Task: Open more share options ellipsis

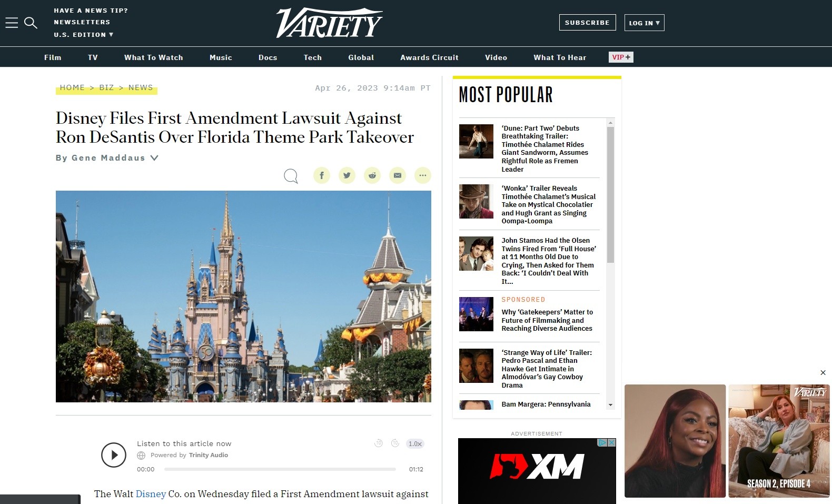Action: [423, 175]
